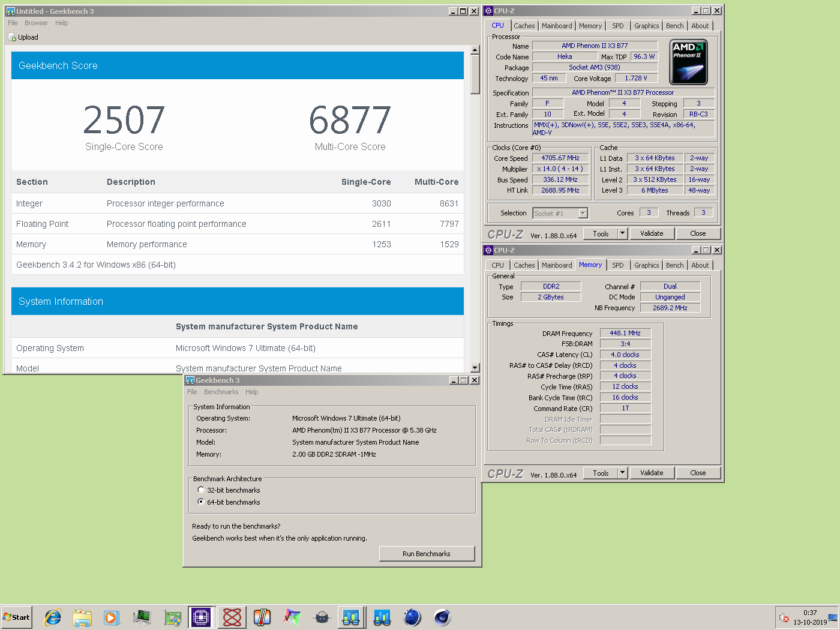840x630 pixels.
Task: Open Windows Explorer folder icon in taskbar
Action: (82, 617)
